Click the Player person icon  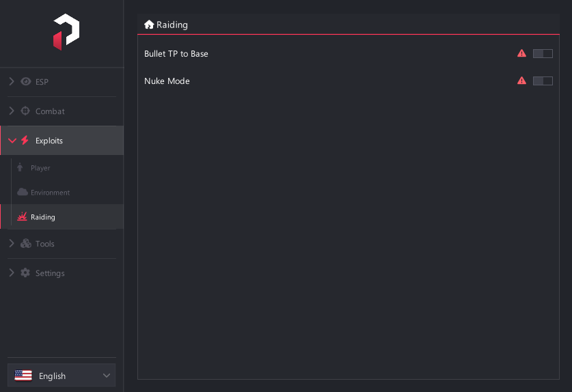20,167
